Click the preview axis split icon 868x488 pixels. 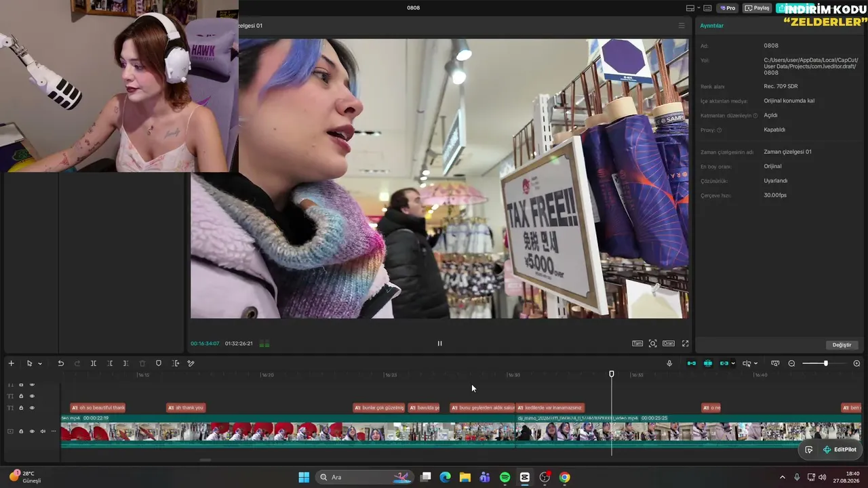click(x=747, y=363)
